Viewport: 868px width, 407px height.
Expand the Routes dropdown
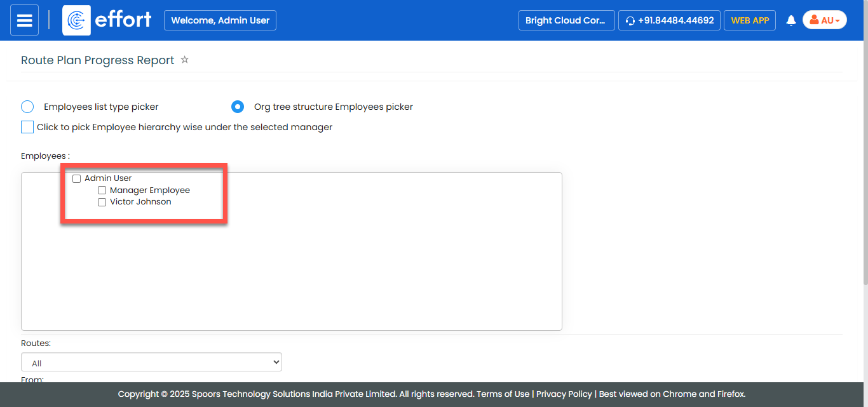151,363
